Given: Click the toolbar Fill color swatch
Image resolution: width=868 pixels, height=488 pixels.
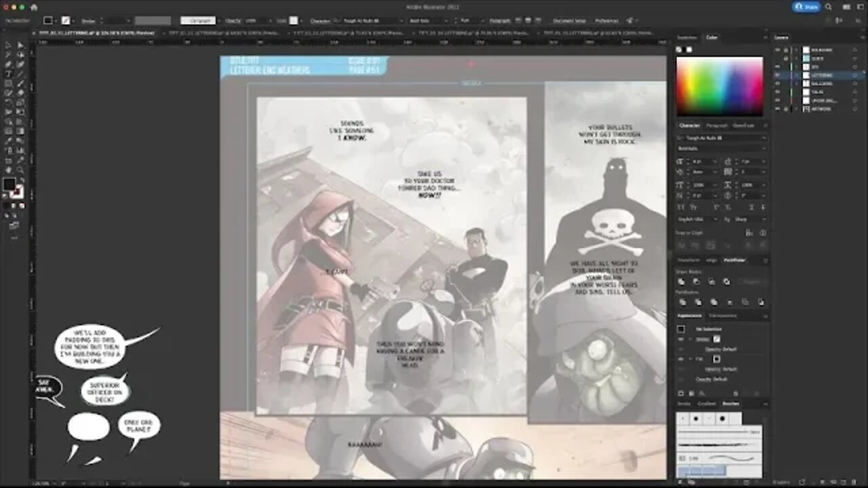Looking at the screenshot, I should point(9,184).
